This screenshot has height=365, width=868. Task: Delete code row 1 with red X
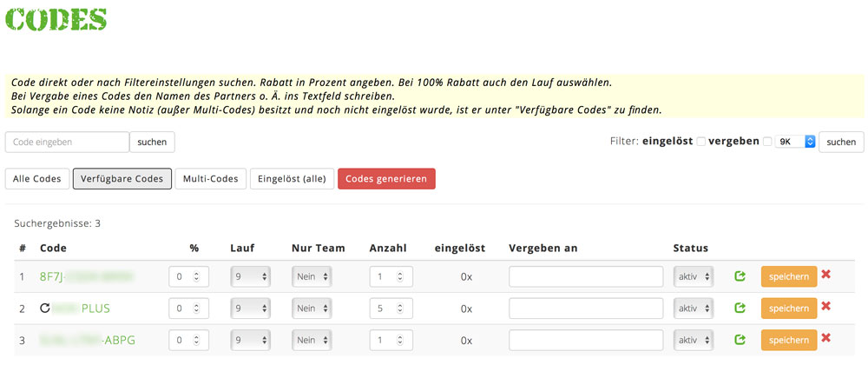825,275
